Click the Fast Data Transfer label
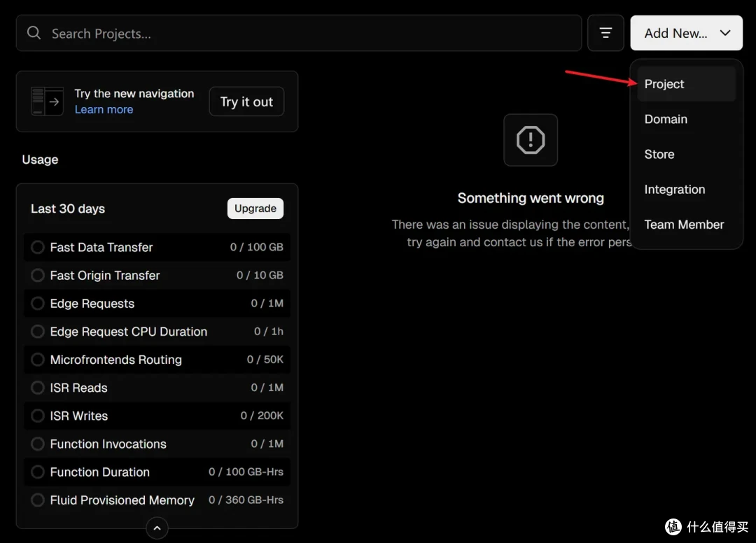 coord(101,247)
